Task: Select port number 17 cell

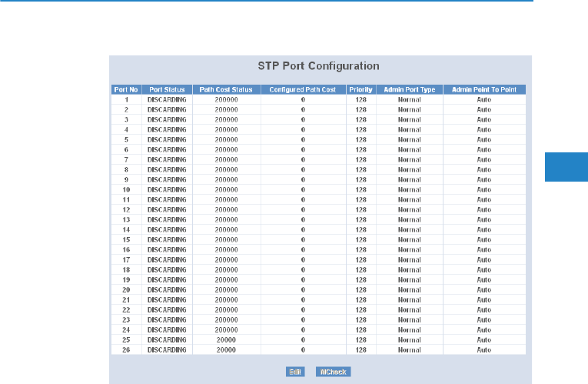Action: [x=126, y=260]
